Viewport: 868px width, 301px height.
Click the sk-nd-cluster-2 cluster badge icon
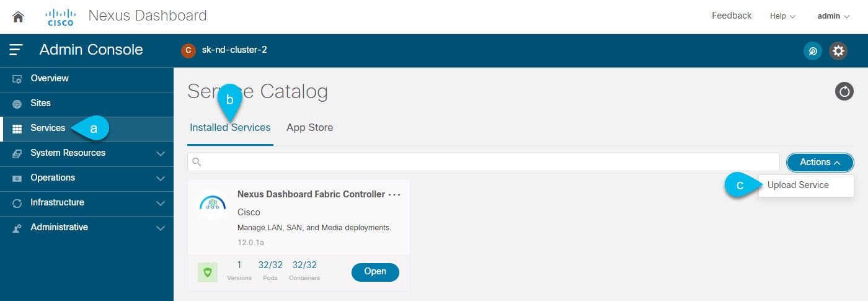(x=188, y=50)
